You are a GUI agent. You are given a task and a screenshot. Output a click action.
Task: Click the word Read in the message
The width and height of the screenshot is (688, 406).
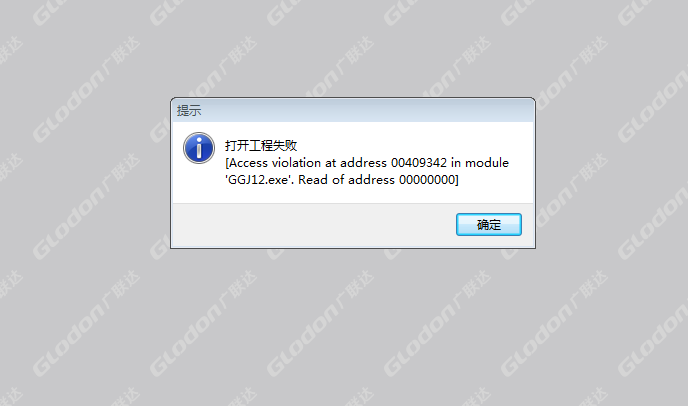coord(313,180)
